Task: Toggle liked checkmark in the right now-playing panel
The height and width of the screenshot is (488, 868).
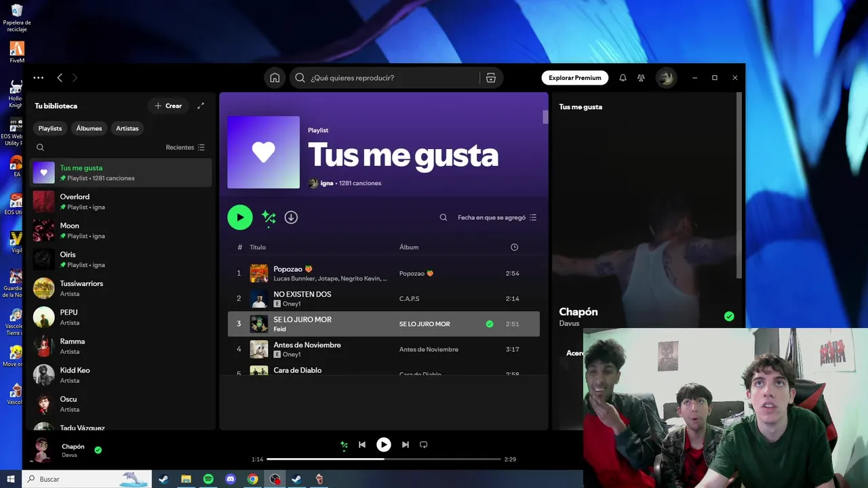Action: tap(729, 317)
